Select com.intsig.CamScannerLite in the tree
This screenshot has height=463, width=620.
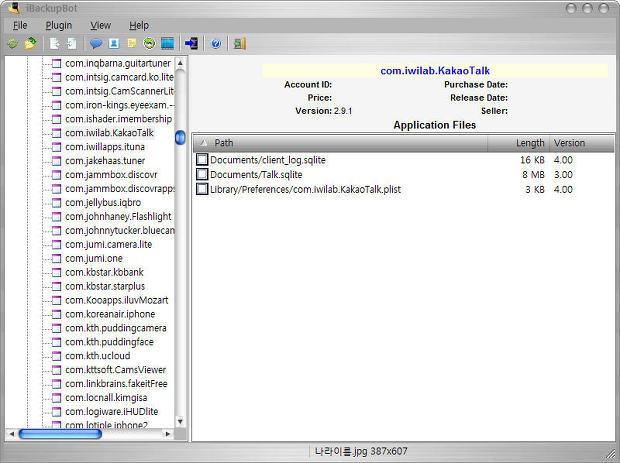(x=119, y=91)
